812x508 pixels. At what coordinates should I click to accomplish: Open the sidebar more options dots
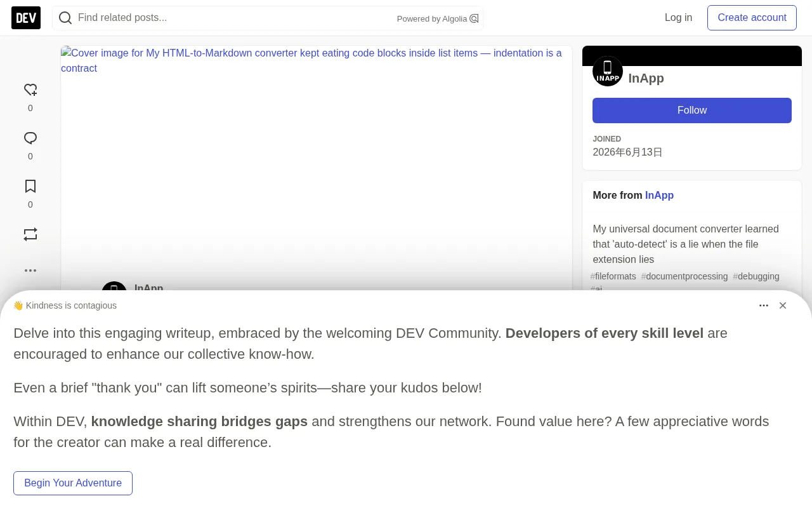coord(30,271)
